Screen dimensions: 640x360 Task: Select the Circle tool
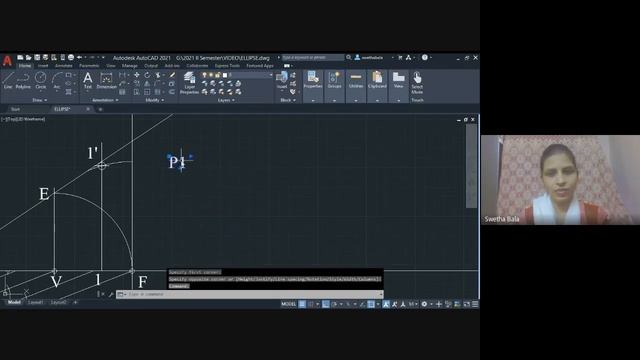(x=40, y=79)
